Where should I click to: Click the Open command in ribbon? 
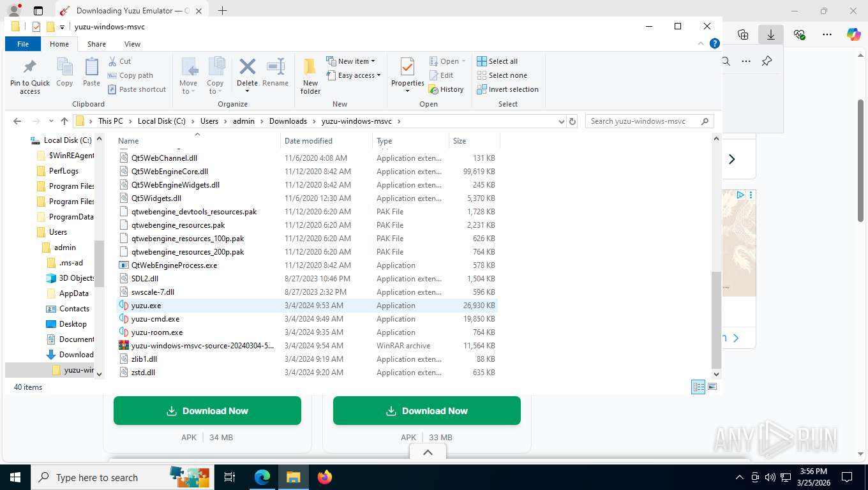(x=447, y=61)
